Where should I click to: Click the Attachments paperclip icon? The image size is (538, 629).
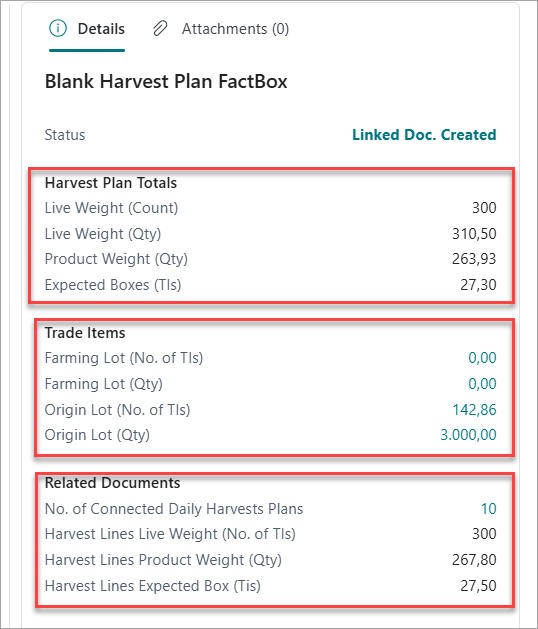[x=160, y=29]
